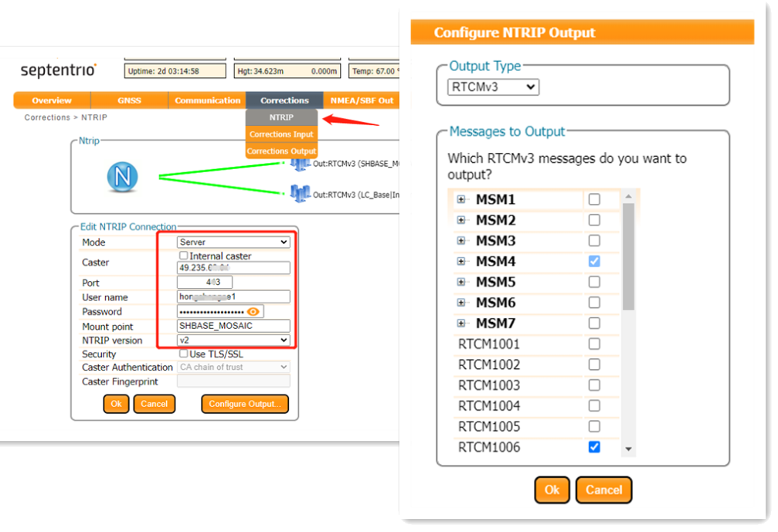Select NTRIP in the Corrections menu
The width and height of the screenshot is (778, 532).
point(281,117)
